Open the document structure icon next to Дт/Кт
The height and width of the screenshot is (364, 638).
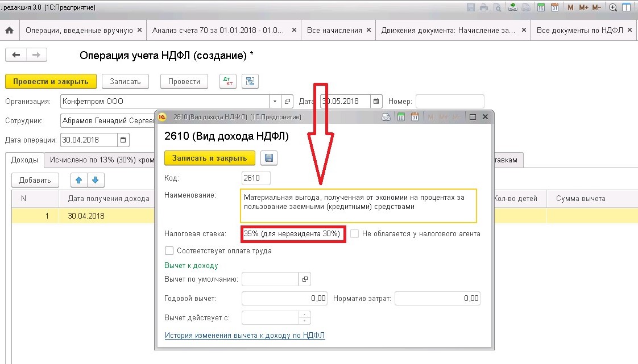pyautogui.click(x=250, y=81)
